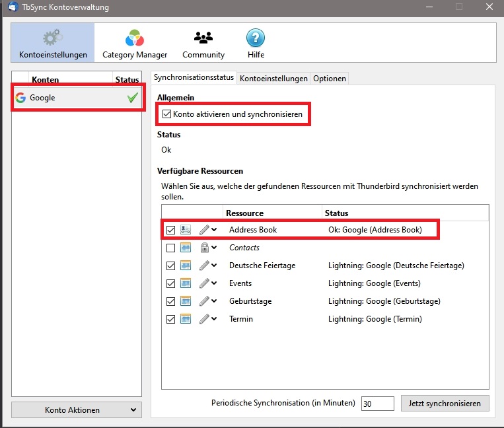Select the Termin resource name
Image resolution: width=504 pixels, height=428 pixels.
click(241, 319)
